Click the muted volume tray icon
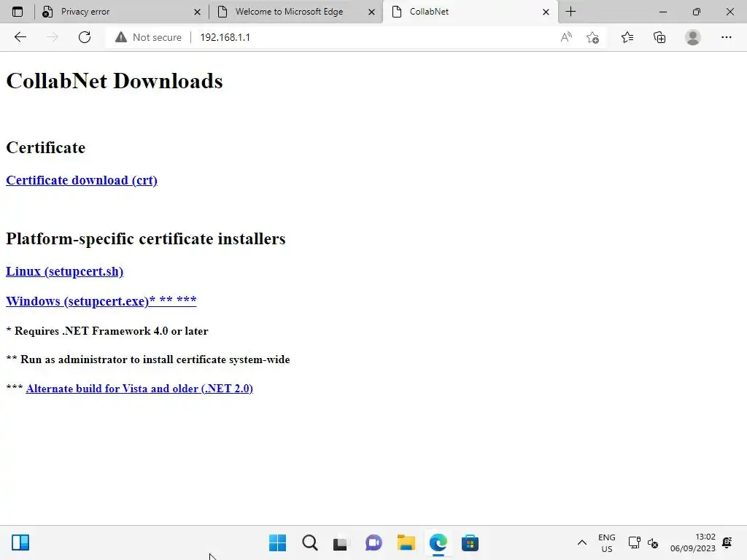Image resolution: width=747 pixels, height=560 pixels. click(653, 542)
